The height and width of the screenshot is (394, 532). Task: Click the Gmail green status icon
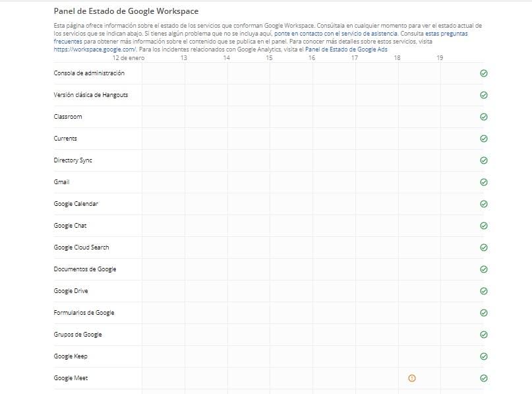[x=484, y=182]
